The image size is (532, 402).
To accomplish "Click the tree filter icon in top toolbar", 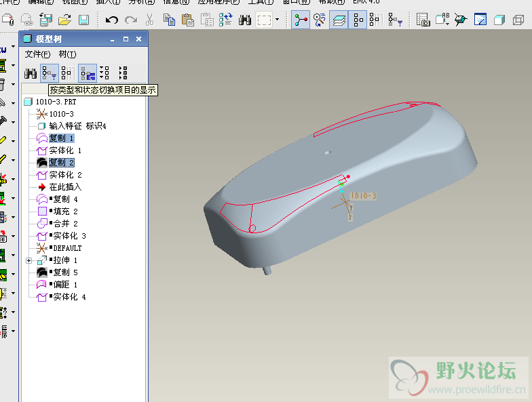I will tap(395, 20).
